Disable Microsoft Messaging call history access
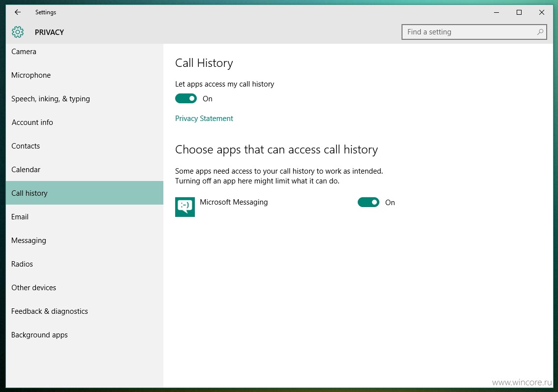Viewport: 558px width, 392px height. pyautogui.click(x=369, y=203)
